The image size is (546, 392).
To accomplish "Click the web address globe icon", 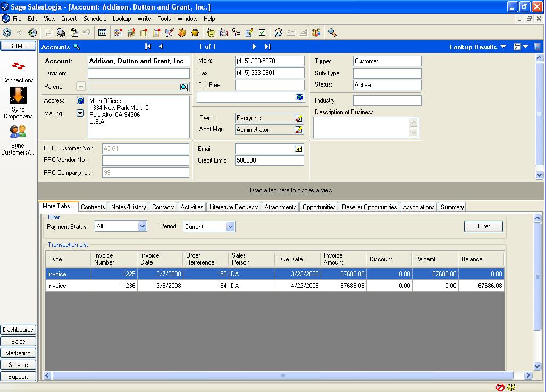I will pyautogui.click(x=299, y=97).
